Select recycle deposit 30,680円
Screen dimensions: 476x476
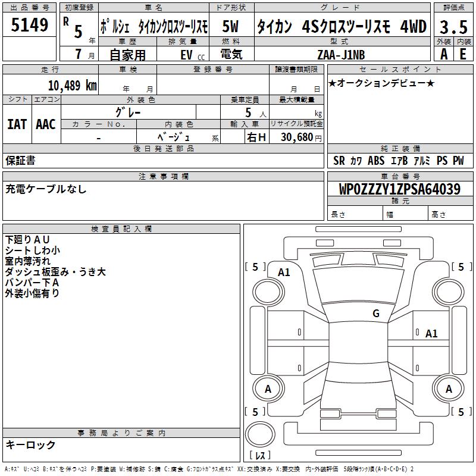coord(301,137)
